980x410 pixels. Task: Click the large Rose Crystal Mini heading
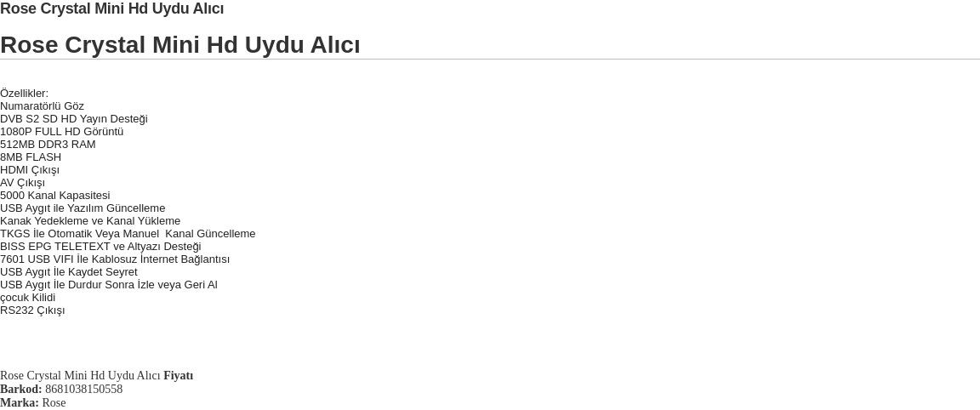(180, 45)
